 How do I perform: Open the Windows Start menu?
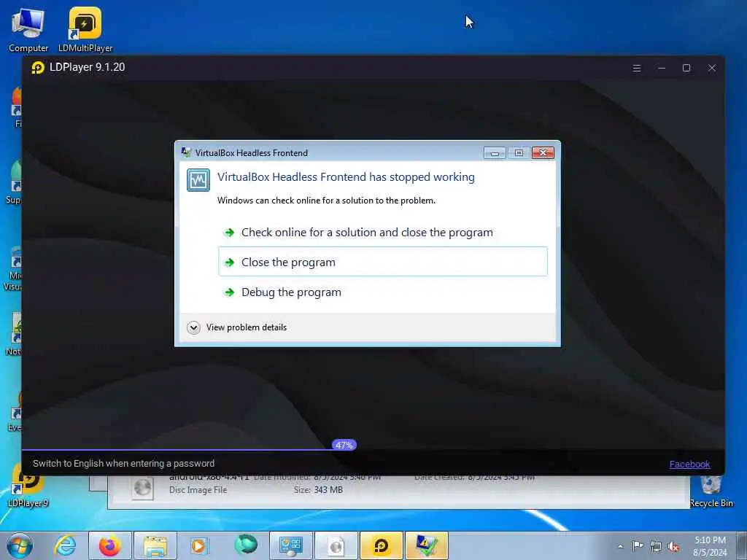click(x=20, y=545)
